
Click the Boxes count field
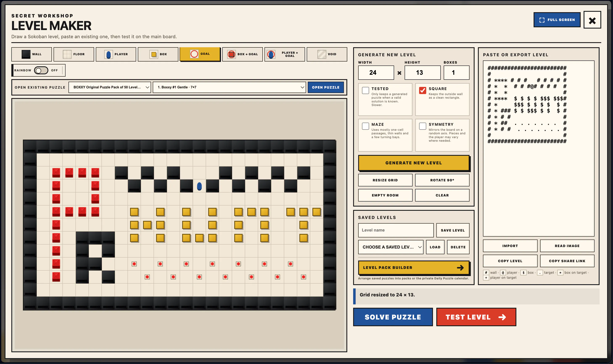(456, 73)
